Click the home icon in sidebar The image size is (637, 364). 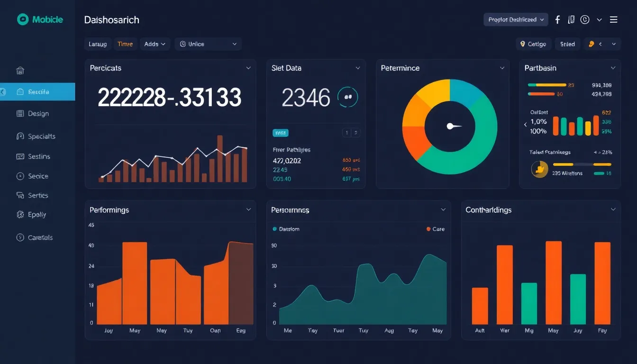click(x=20, y=71)
